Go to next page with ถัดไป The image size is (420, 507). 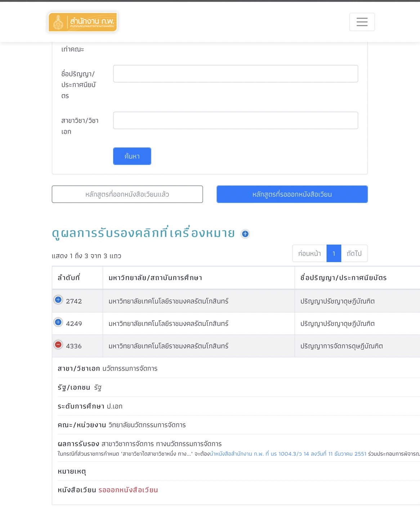pos(354,253)
